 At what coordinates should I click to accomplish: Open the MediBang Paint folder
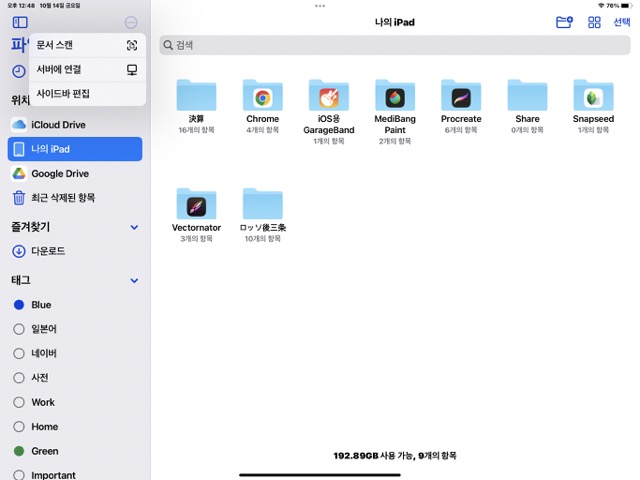pyautogui.click(x=395, y=112)
